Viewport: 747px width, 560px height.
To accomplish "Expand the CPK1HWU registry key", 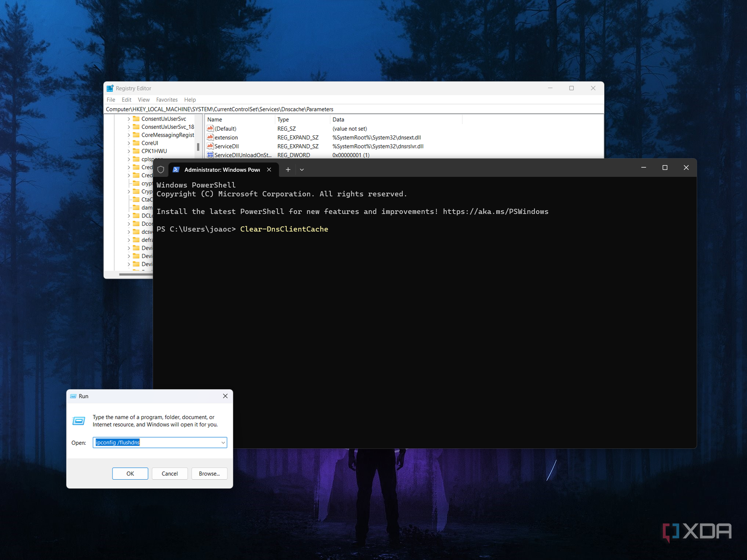I will [x=129, y=151].
